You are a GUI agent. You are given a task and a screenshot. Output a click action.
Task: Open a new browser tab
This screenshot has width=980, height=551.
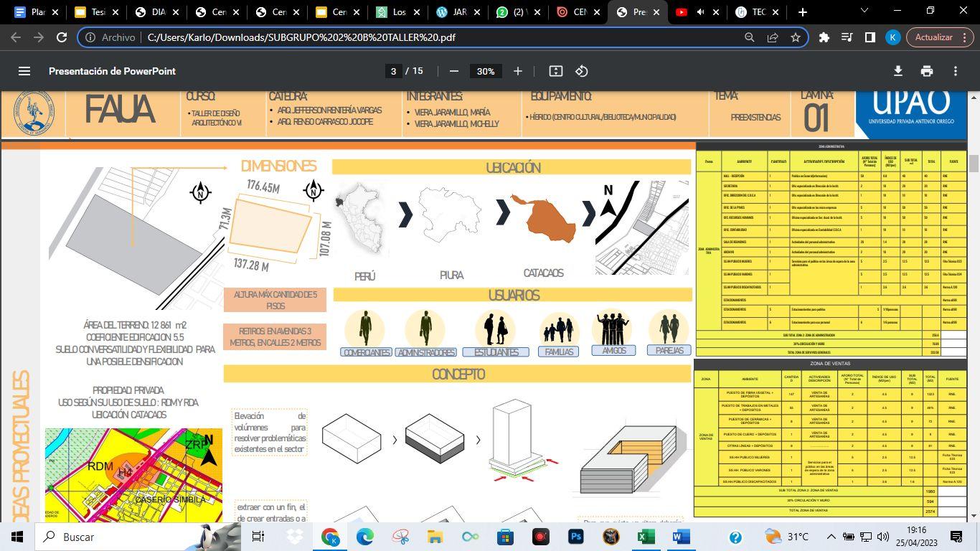point(802,12)
